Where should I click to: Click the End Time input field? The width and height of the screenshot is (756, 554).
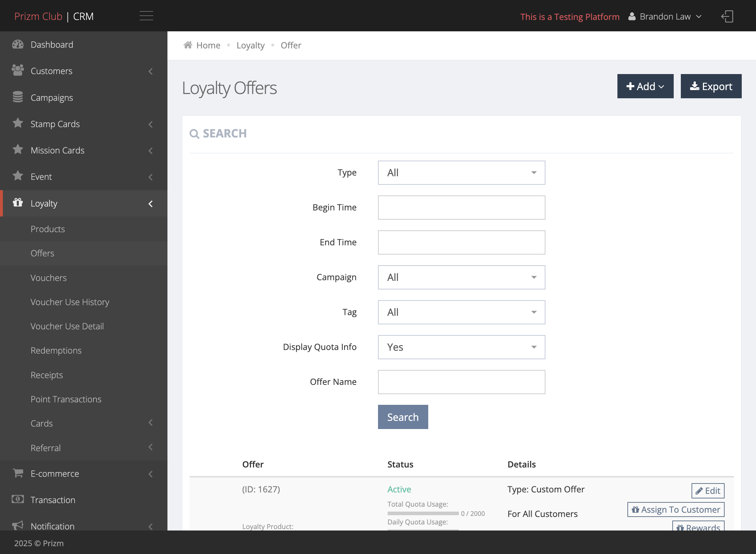click(x=461, y=242)
